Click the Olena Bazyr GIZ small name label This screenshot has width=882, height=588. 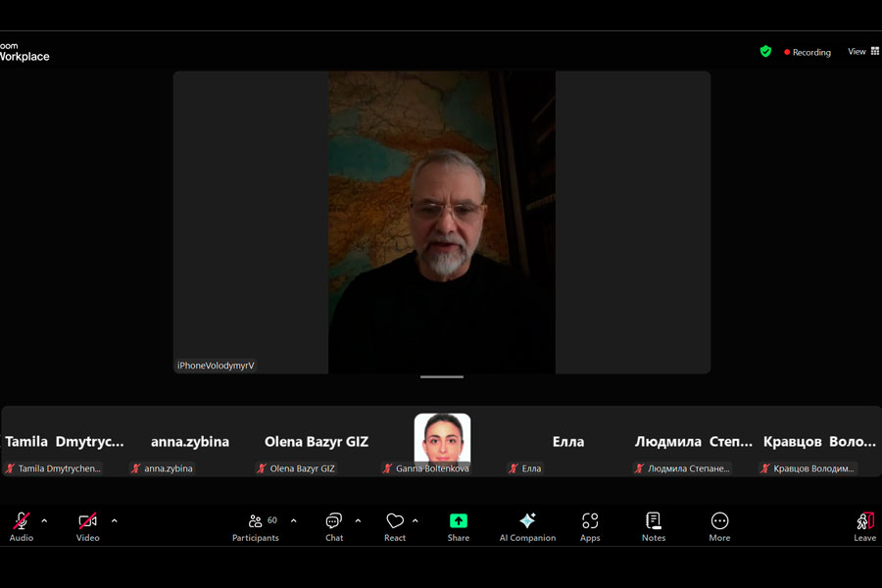point(302,468)
